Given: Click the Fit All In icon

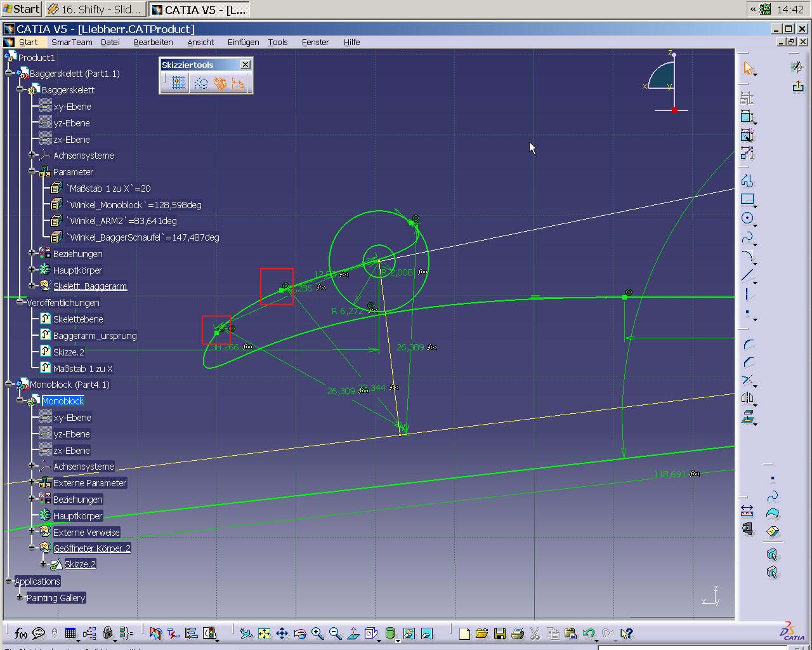Looking at the screenshot, I should (x=264, y=633).
